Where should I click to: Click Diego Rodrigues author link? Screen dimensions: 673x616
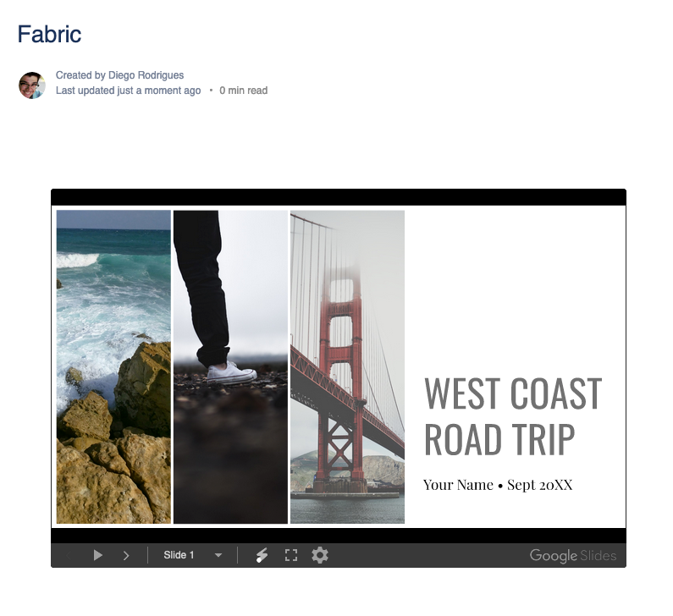click(x=146, y=75)
